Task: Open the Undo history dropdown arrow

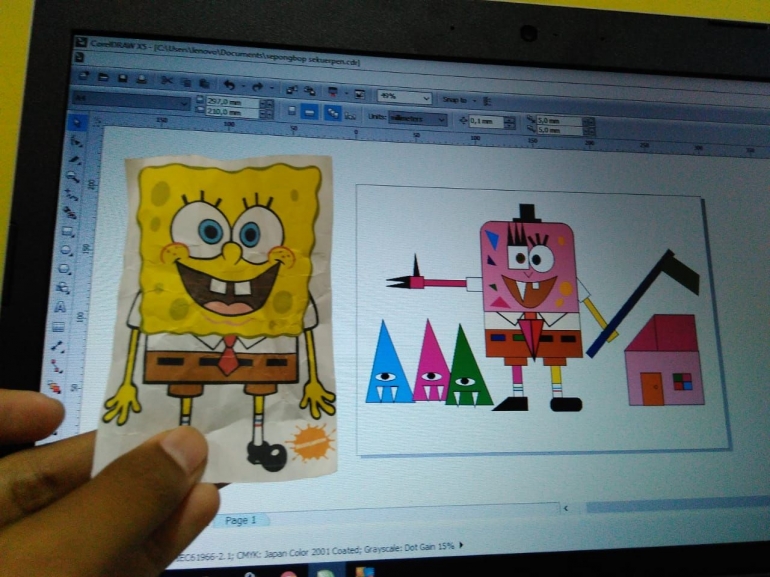Action: (244, 86)
